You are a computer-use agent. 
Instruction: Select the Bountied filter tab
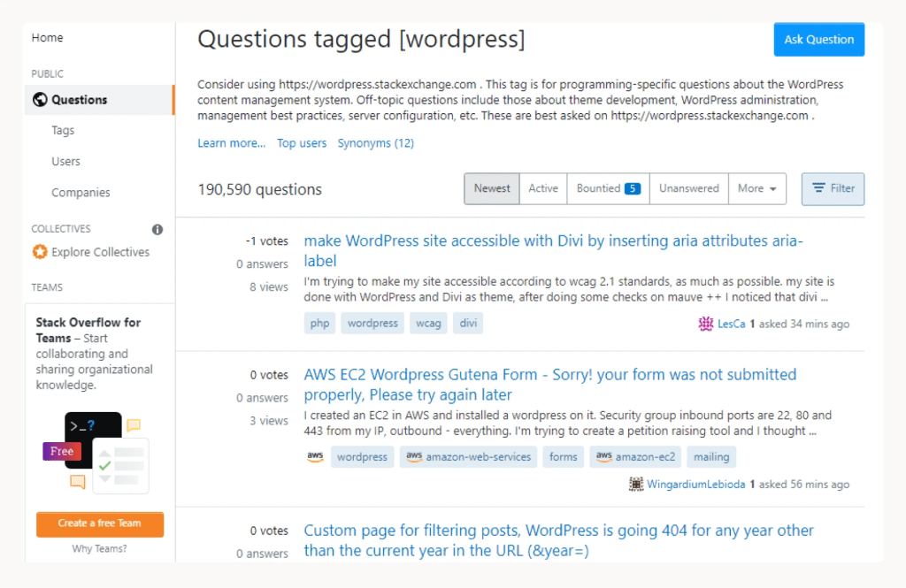coord(608,188)
